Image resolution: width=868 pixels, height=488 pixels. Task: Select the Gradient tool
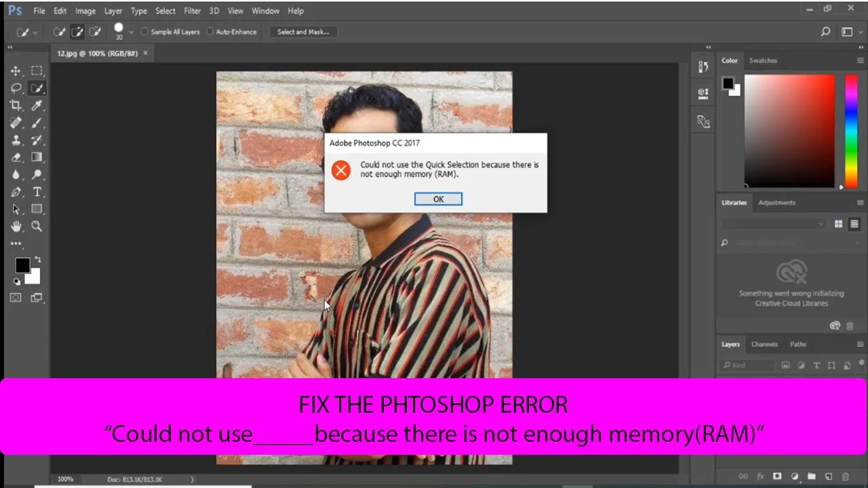pyautogui.click(x=37, y=157)
